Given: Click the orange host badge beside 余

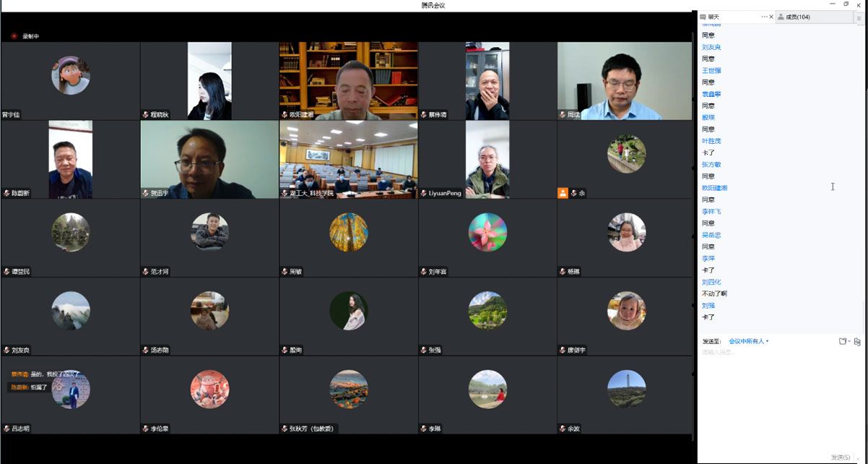Looking at the screenshot, I should point(563,193).
